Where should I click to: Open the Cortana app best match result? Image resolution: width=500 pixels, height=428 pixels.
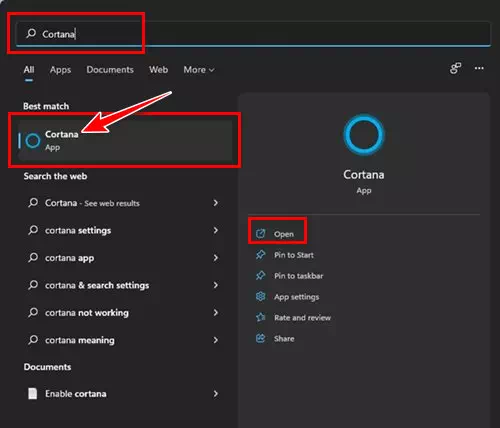coord(125,140)
